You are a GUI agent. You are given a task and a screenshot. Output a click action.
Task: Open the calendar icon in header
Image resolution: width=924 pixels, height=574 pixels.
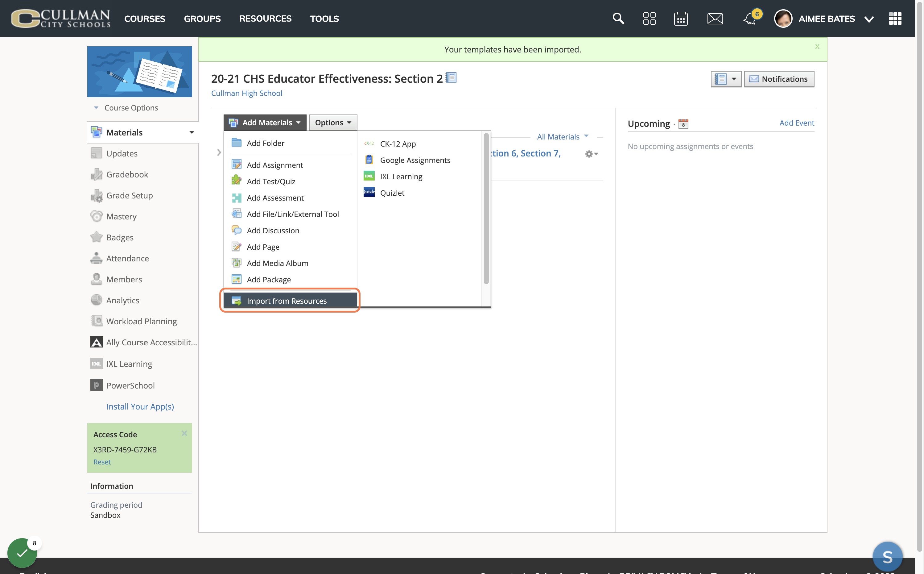(x=681, y=18)
